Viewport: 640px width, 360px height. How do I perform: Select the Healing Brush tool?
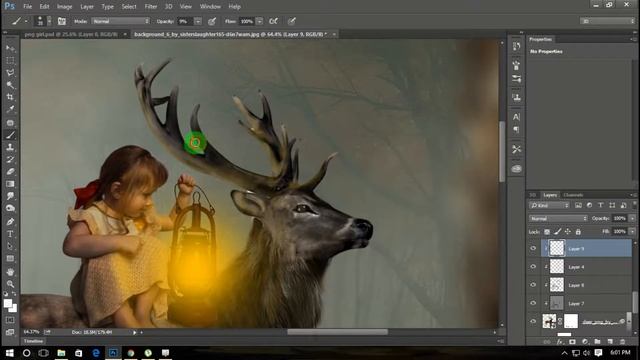click(x=10, y=122)
